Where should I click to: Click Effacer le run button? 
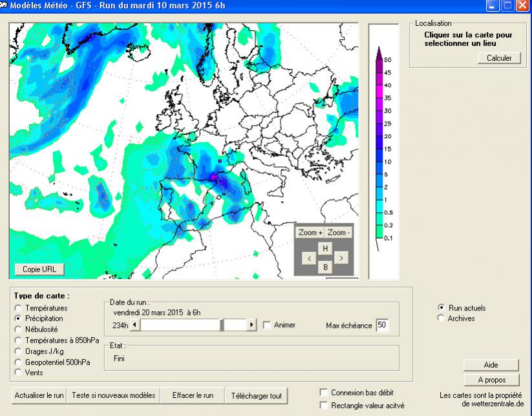coord(193,396)
